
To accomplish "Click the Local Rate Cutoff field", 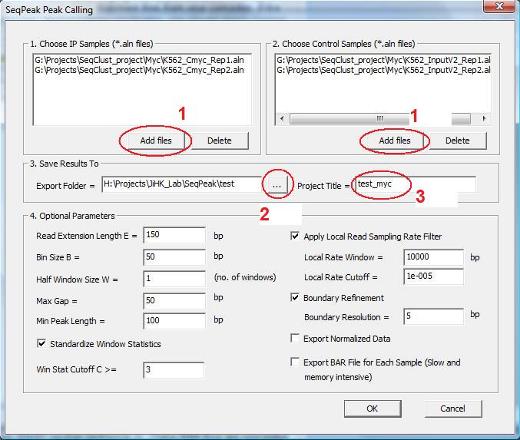I will coord(433,277).
